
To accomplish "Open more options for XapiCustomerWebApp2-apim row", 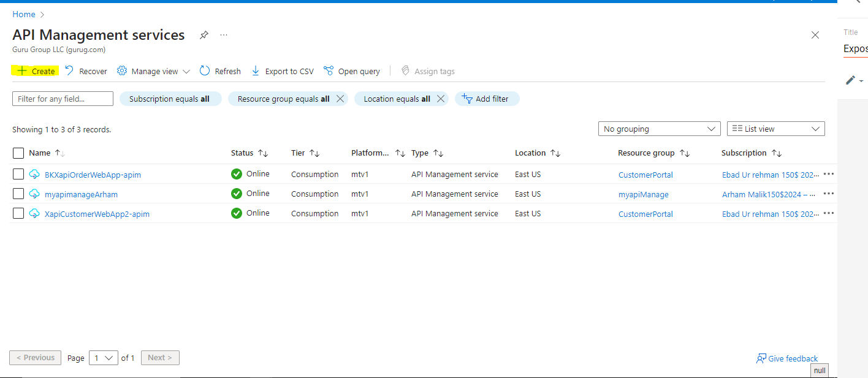I will 829,213.
